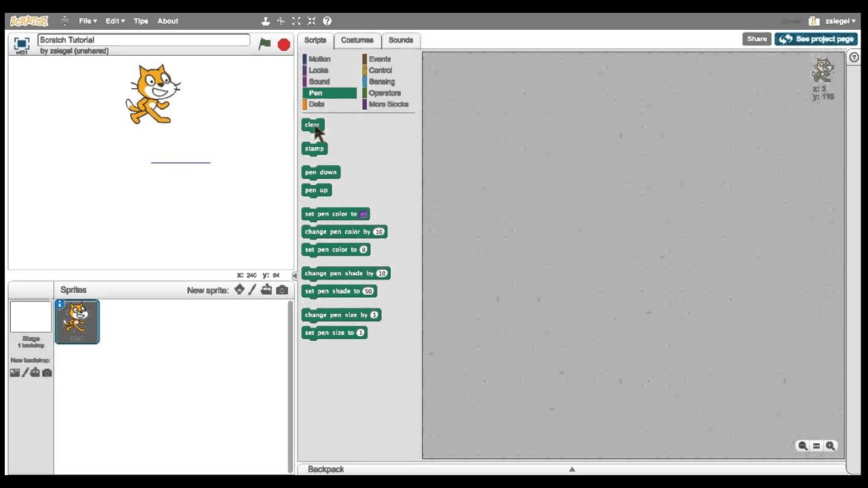Viewport: 868px width, 488px height.
Task: Choose new sprite from library
Action: point(239,290)
